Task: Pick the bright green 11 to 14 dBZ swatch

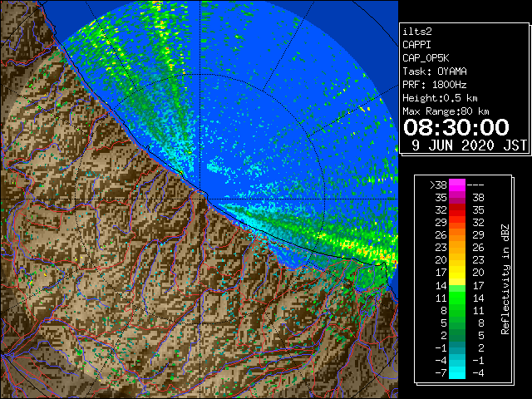Action: (x=457, y=298)
